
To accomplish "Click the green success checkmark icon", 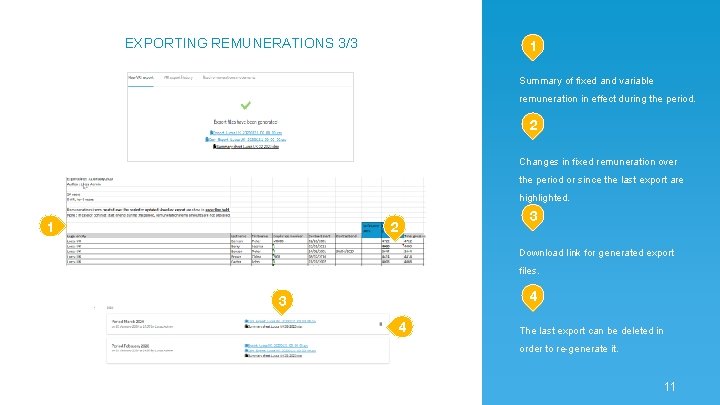I will click(246, 106).
